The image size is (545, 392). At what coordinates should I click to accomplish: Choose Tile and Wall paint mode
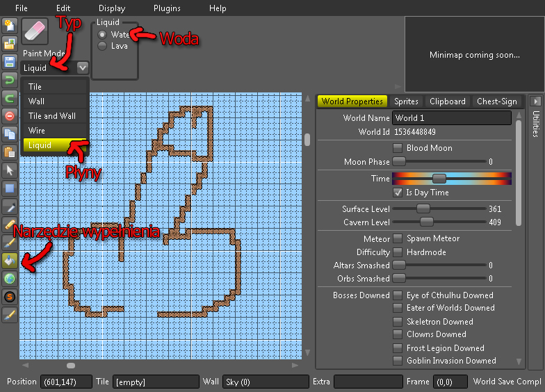[54, 115]
